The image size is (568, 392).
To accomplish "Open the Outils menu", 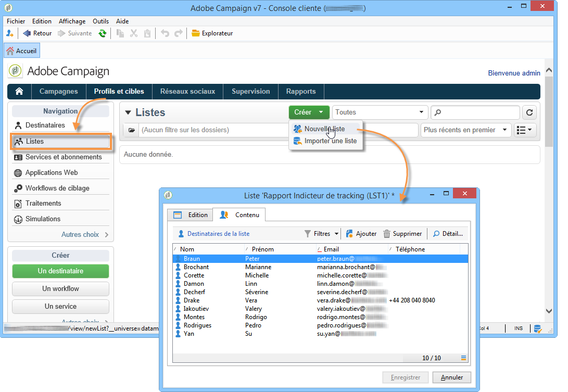I will [100, 21].
